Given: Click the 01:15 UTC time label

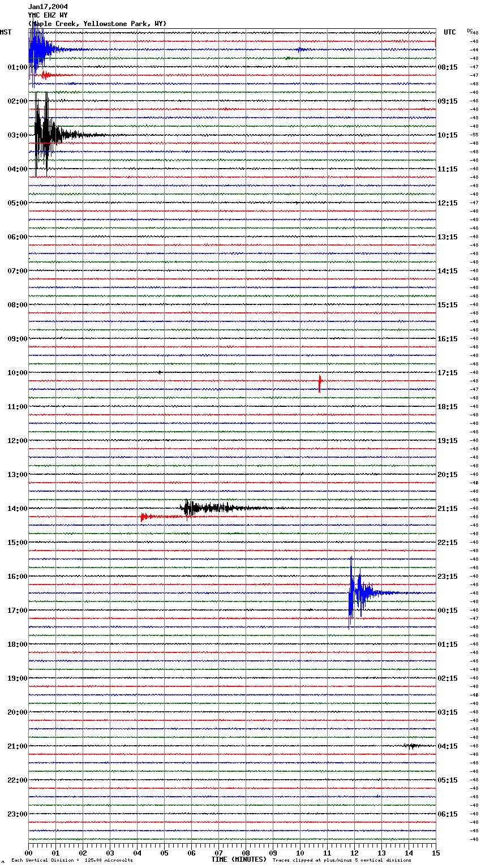Looking at the screenshot, I should (448, 644).
